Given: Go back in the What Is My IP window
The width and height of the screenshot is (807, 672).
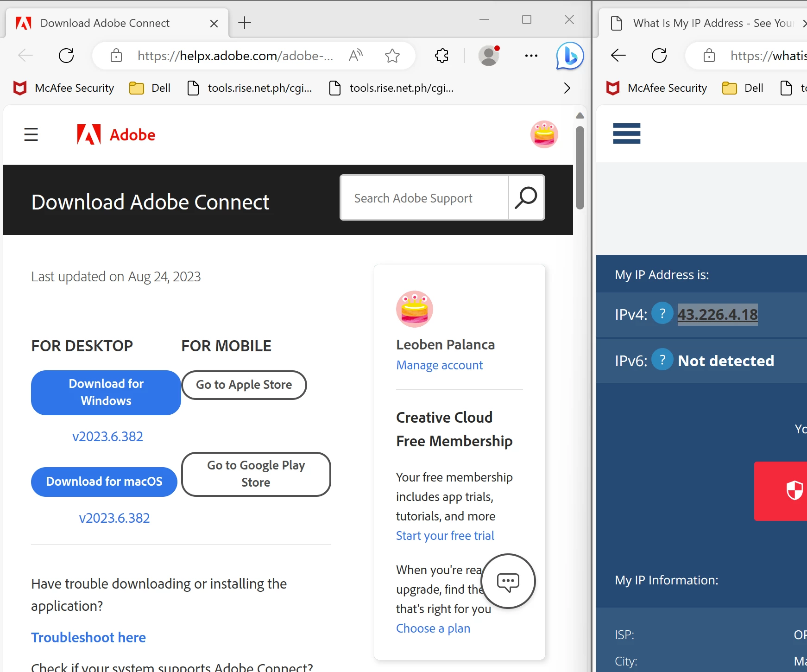Looking at the screenshot, I should (618, 56).
